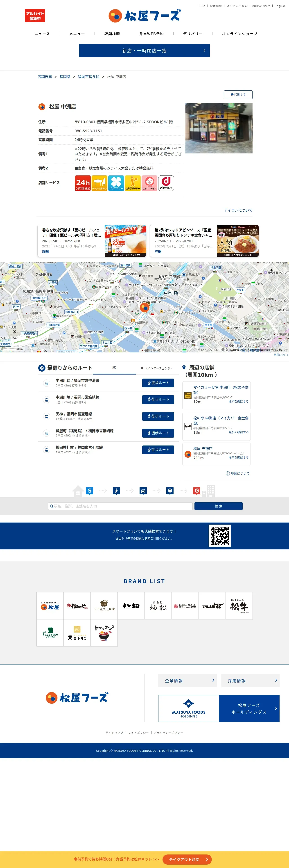The width and height of the screenshot is (289, 868).
Task: Click 場所を確認する for 松屋 天神店
Action: point(239,458)
